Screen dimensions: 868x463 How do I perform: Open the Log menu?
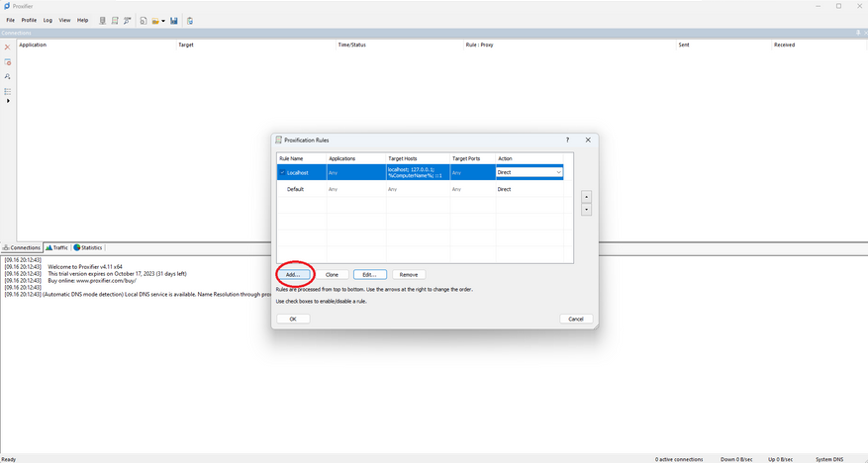[48, 21]
